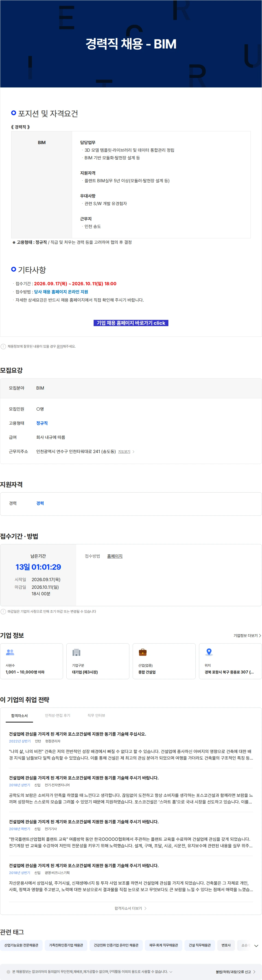This screenshot has height=980, width=262.
Task: Click the address 인천광역시 연수구 인천타워대로 241
Action: [x=76, y=451]
